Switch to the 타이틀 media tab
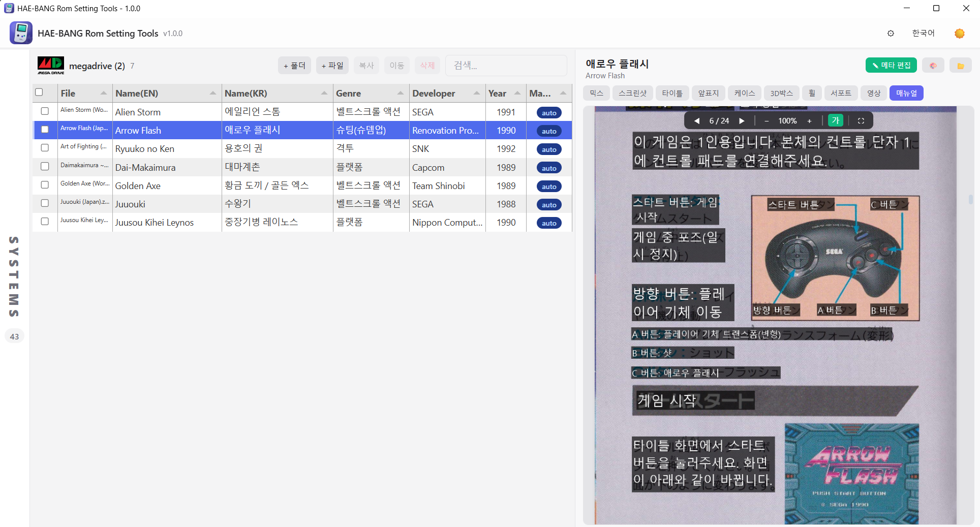 [x=672, y=93]
